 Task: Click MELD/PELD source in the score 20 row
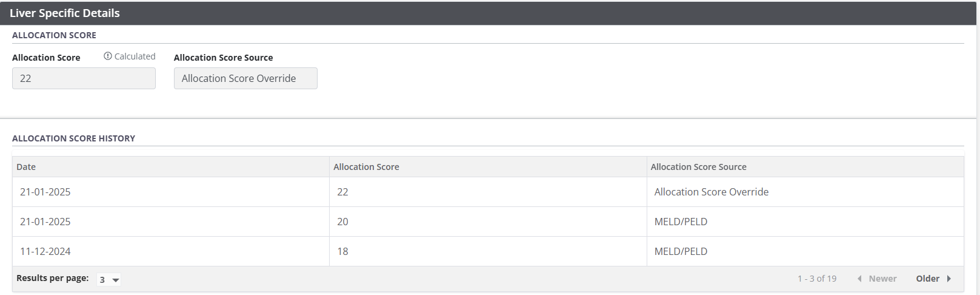coord(681,222)
